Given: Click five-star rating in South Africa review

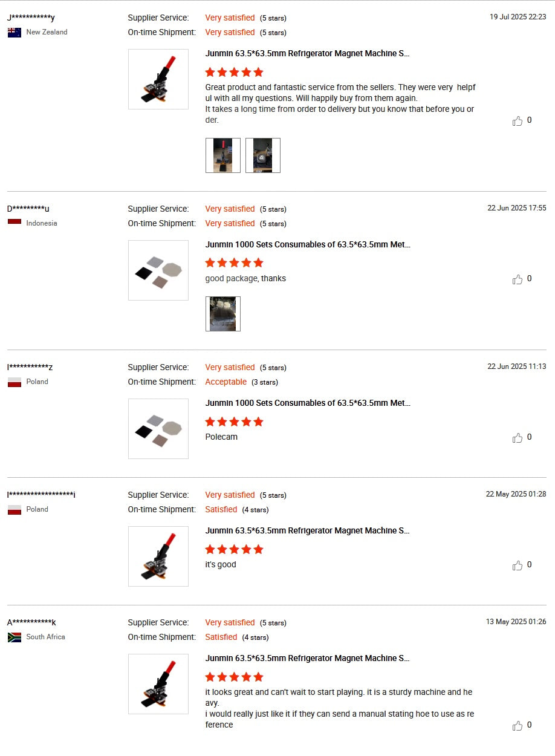Looking at the screenshot, I should 235,677.
